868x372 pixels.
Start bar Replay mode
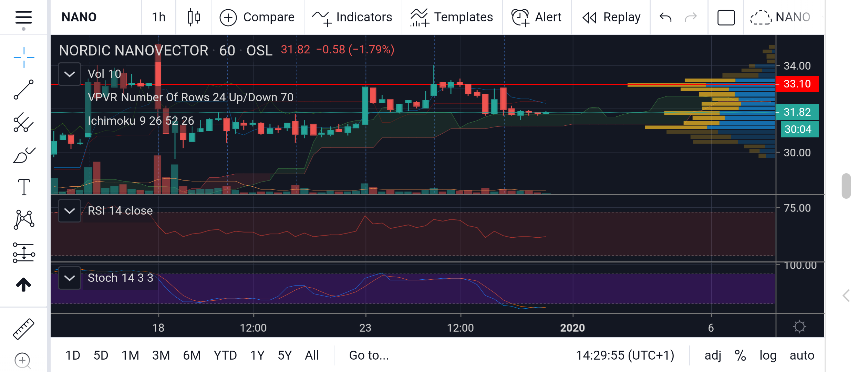pyautogui.click(x=611, y=17)
